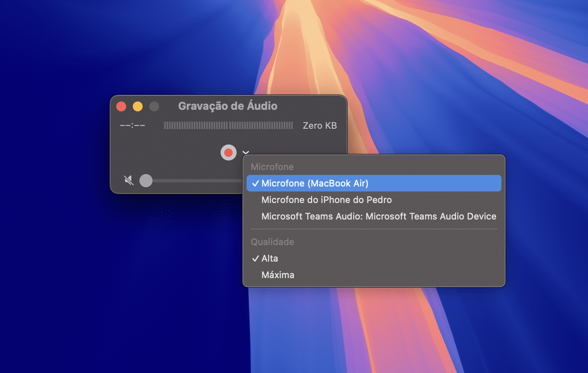
Task: Select Microfone (MacBook Air) input
Action: 374,183
